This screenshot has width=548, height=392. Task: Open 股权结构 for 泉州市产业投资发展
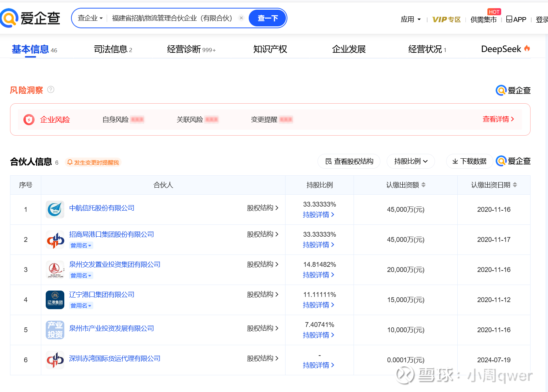click(x=263, y=328)
